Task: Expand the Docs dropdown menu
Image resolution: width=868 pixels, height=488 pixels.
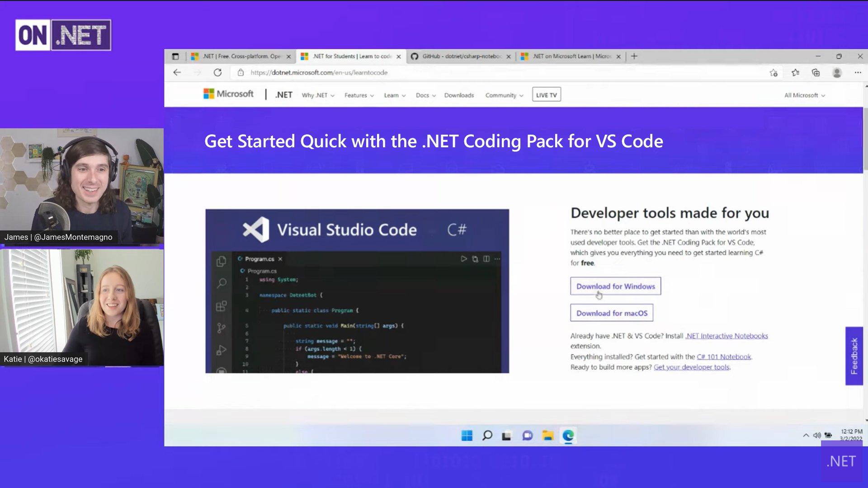Action: pos(425,95)
